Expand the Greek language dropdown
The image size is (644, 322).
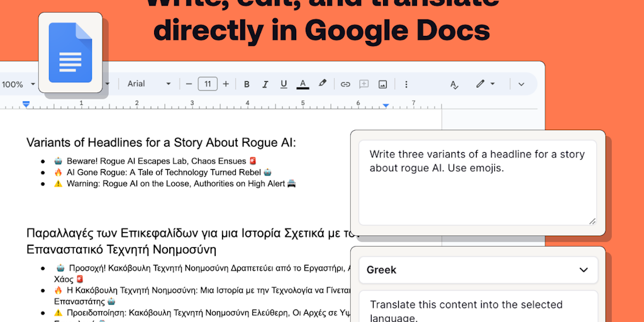pyautogui.click(x=477, y=270)
